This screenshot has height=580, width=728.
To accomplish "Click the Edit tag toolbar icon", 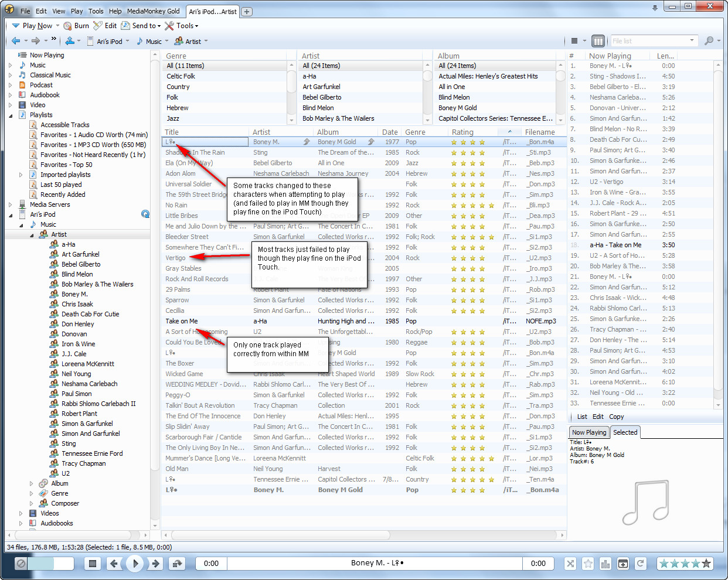I will click(98, 26).
